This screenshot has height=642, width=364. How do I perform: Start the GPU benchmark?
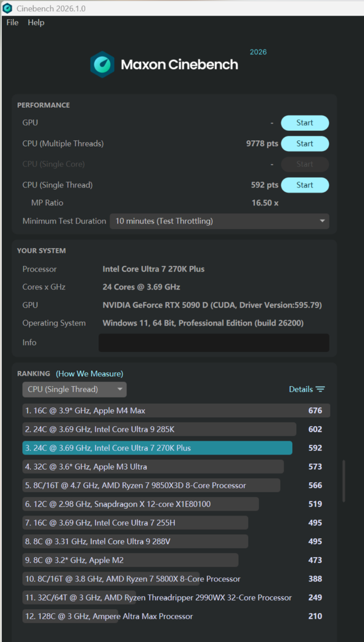coord(304,123)
